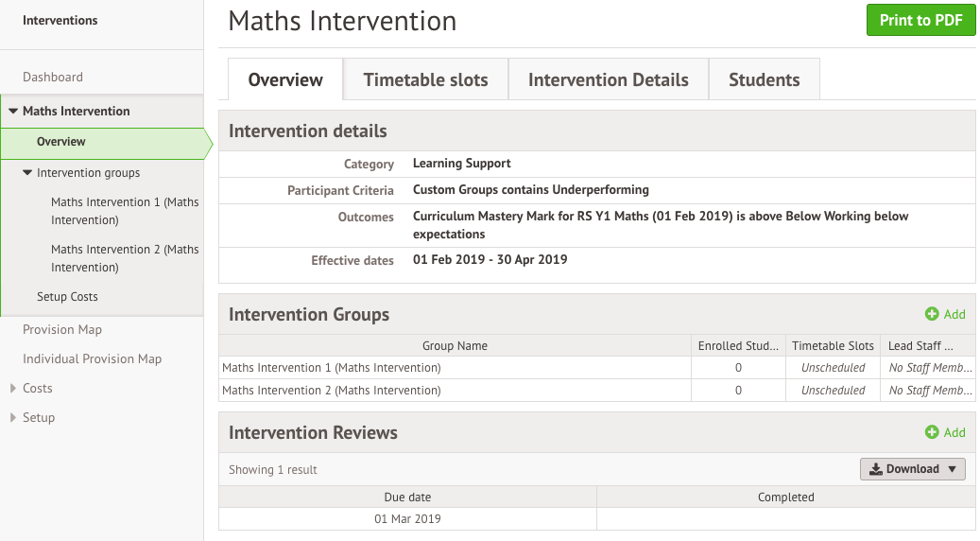Click the Participant Criteria row
This screenshot has height=541, width=980.
click(597, 190)
